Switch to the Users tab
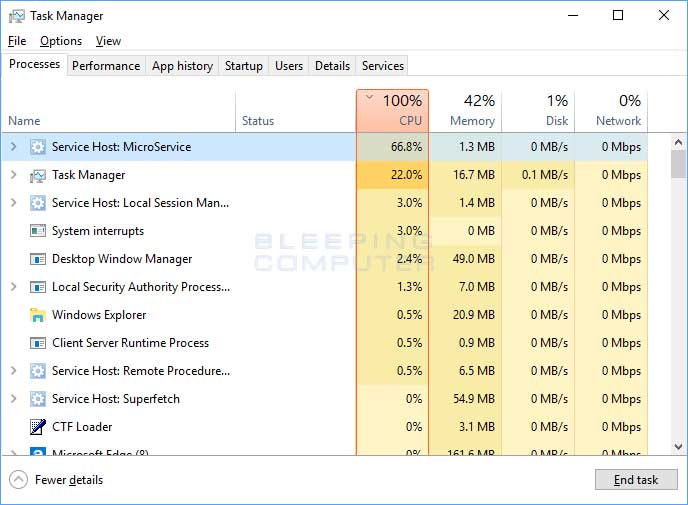 pos(289,66)
